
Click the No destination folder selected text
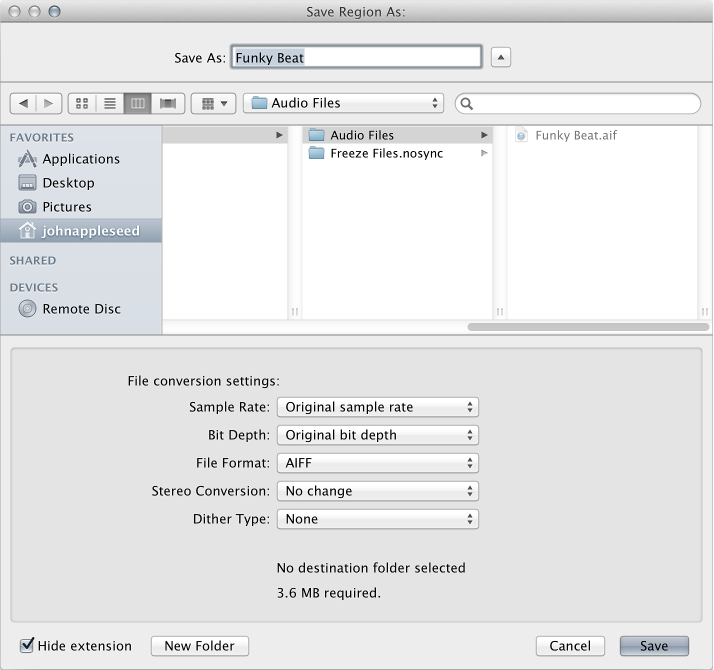pyautogui.click(x=371, y=568)
